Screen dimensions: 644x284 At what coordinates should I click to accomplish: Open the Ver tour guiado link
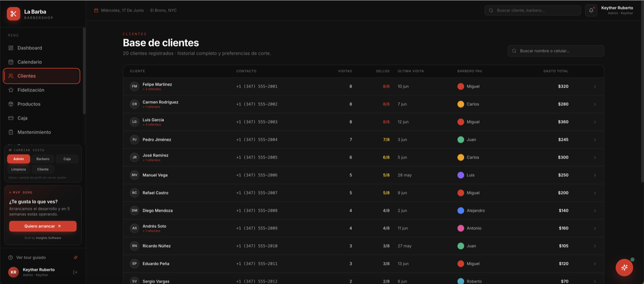click(x=31, y=258)
